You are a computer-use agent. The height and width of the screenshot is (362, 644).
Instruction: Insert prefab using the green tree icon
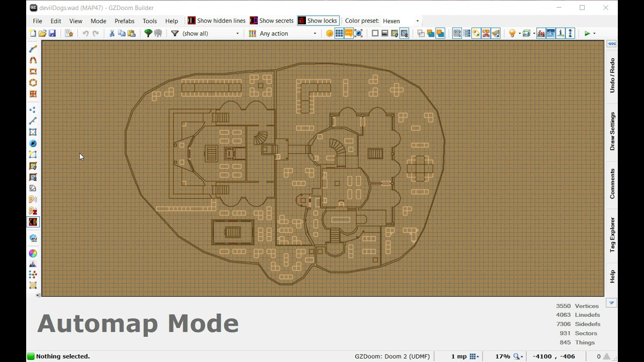148,33
